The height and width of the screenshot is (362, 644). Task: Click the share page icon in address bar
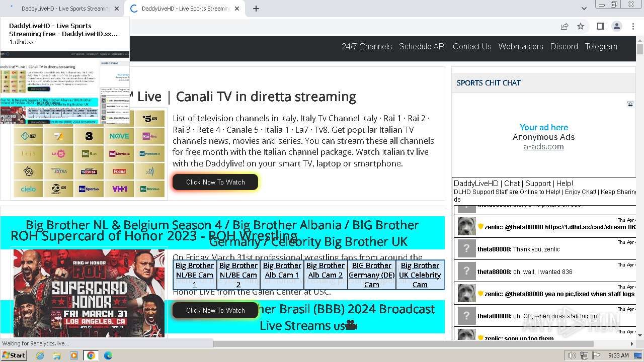[x=565, y=26]
